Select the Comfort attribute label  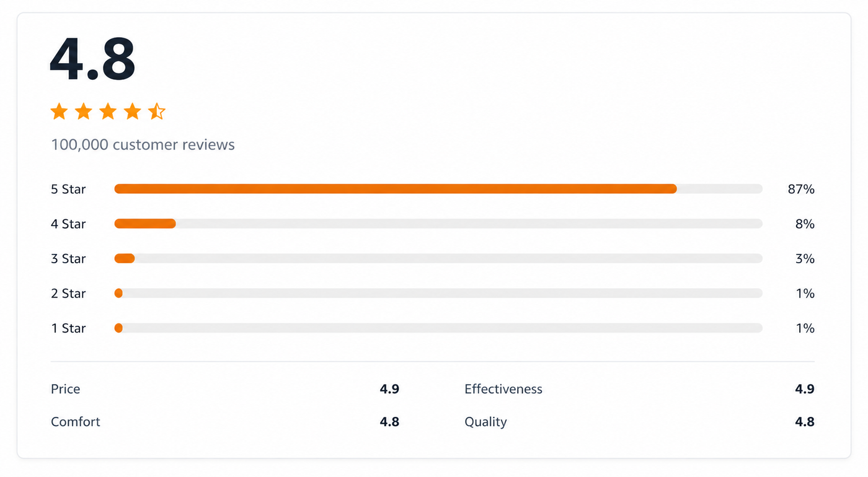tap(76, 422)
